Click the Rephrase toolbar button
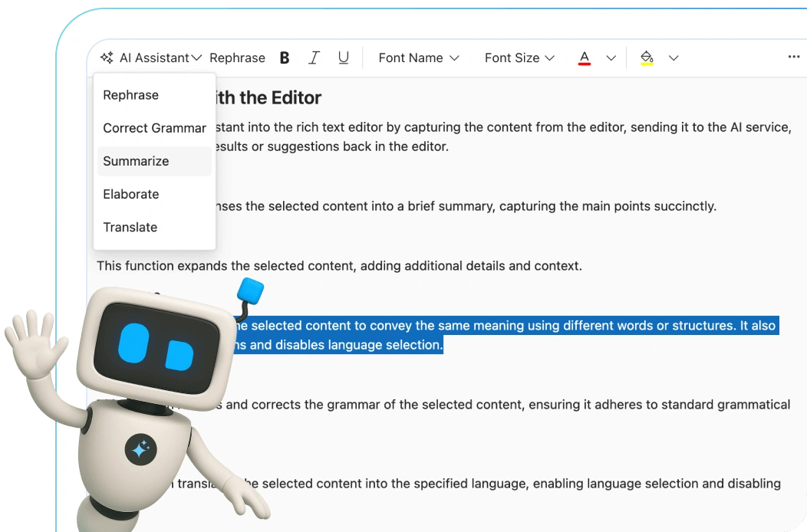Viewport: 807px width, 532px height. (x=237, y=57)
